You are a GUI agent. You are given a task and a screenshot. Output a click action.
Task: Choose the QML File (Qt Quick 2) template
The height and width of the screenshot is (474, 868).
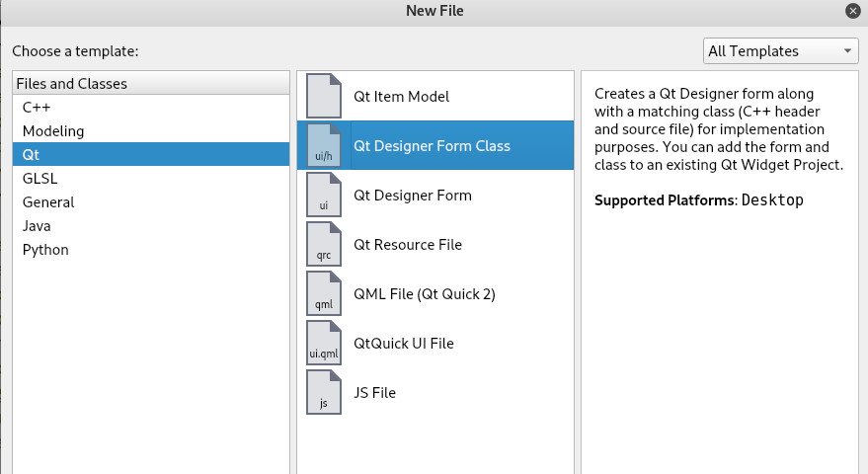[435, 293]
